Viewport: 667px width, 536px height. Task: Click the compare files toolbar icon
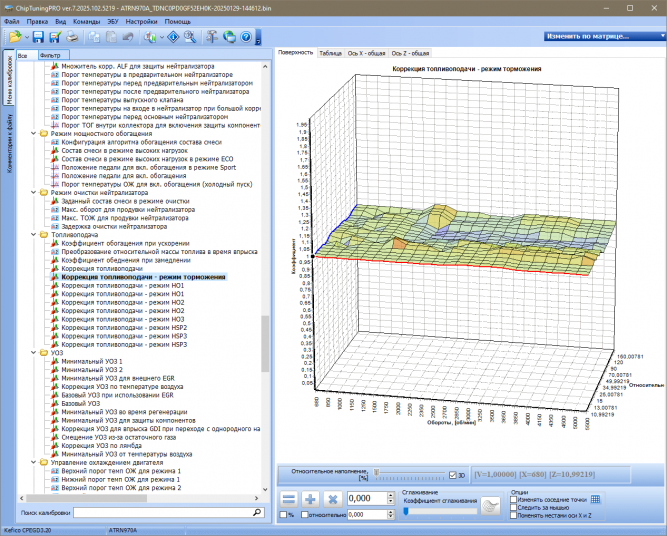coord(150,37)
